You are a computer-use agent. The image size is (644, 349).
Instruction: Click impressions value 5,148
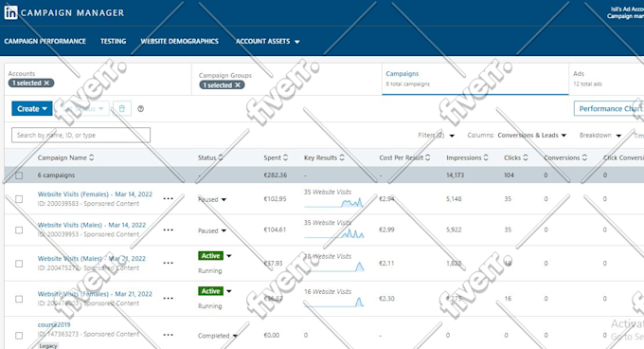pyautogui.click(x=454, y=199)
